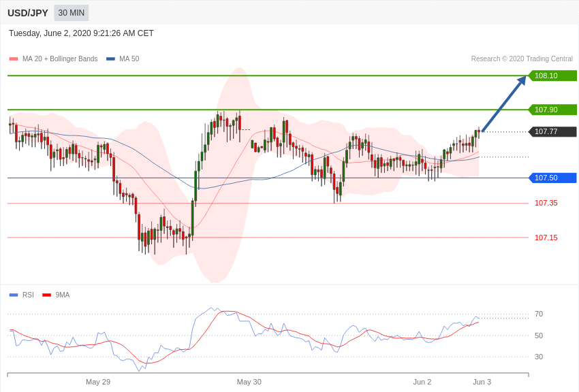The image size is (579, 392).
Task: Click the 107.35 red support value
Action: [546, 203]
